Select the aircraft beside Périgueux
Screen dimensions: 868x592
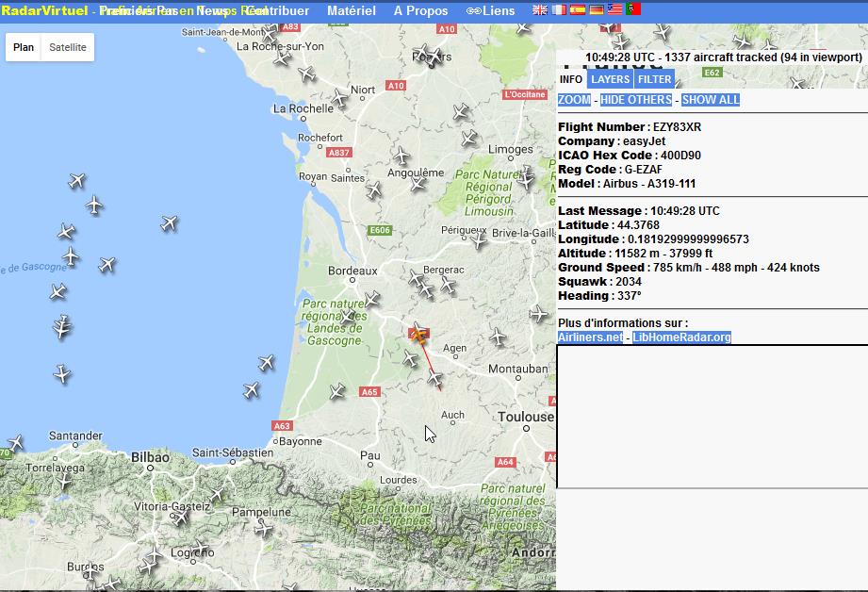point(478,239)
